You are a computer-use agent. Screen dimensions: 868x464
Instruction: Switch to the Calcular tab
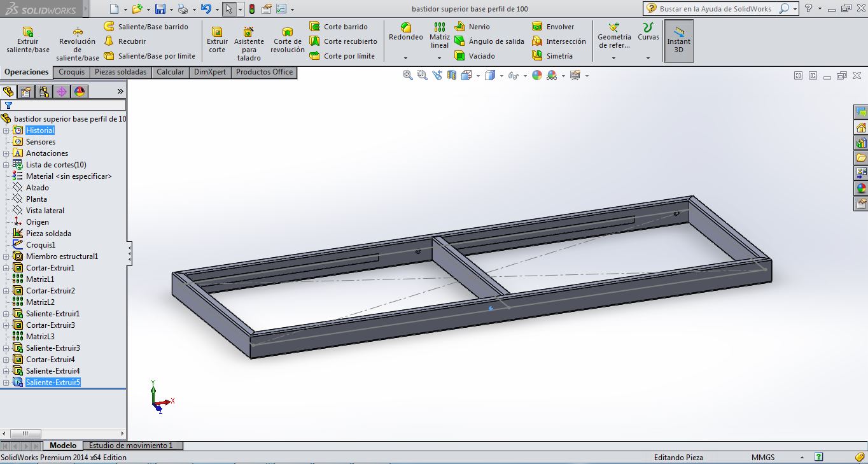click(170, 72)
